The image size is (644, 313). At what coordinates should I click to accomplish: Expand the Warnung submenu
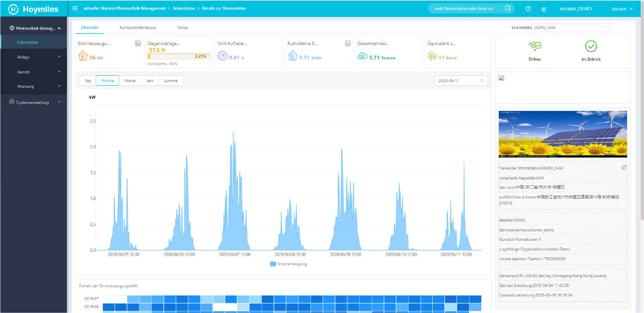pos(33,87)
